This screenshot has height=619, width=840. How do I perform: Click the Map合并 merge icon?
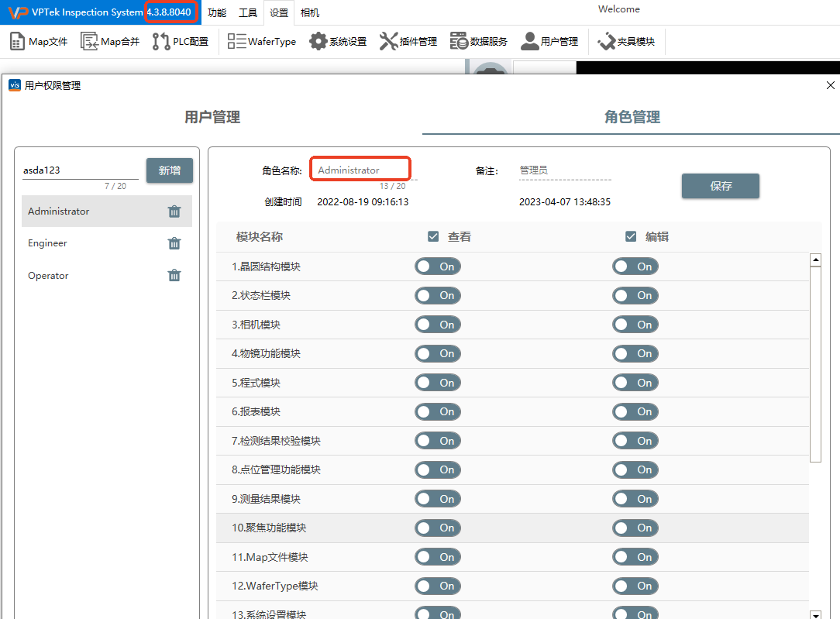pos(89,41)
